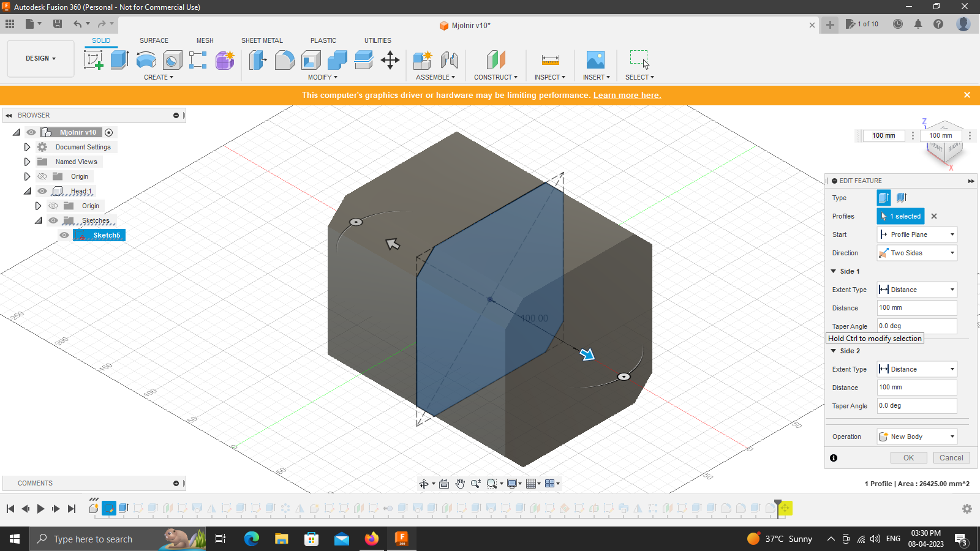Open the Learn more here link
This screenshot has width=980, height=551.
tap(627, 95)
